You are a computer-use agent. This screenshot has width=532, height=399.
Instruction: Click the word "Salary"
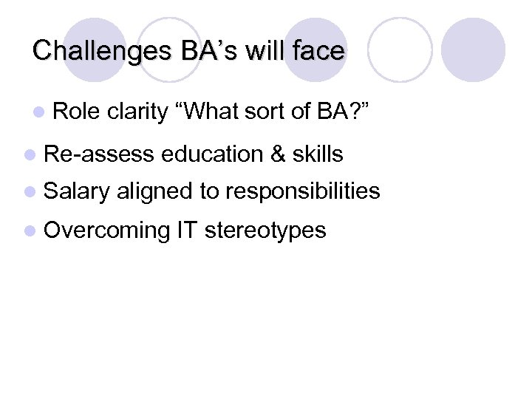(x=77, y=192)
